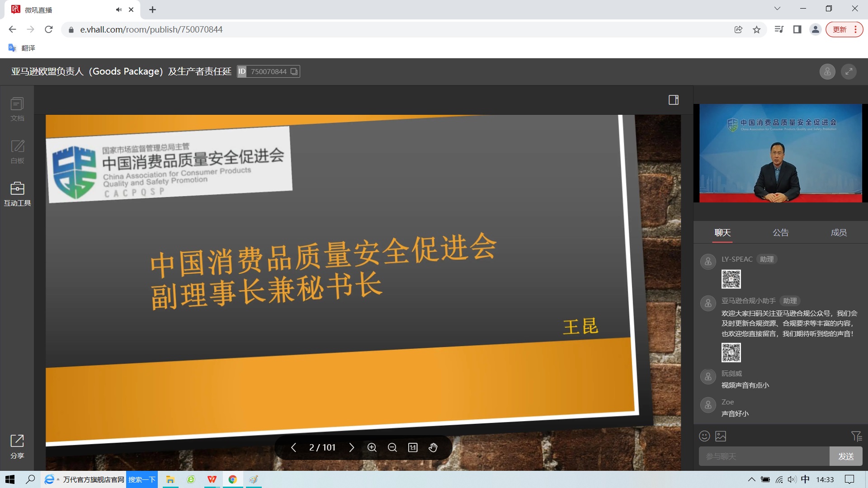Mute the 微吼直播 browser tab audio
Image resolution: width=868 pixels, height=488 pixels.
click(x=118, y=9)
